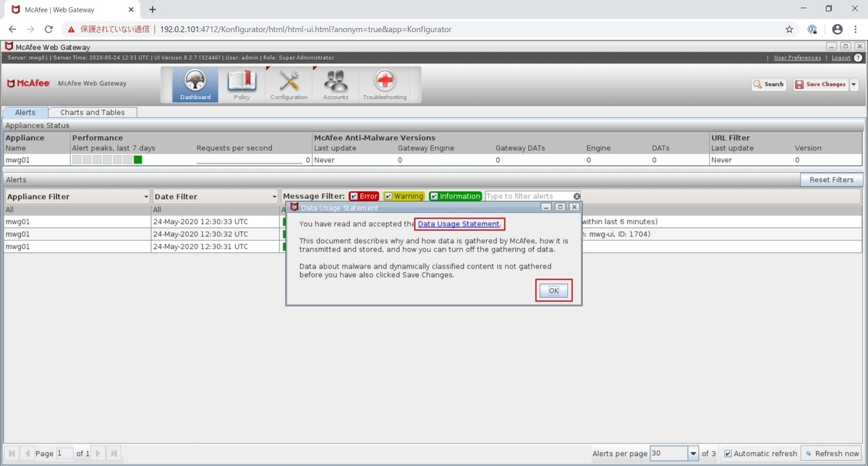Open the Accounts section
The height and width of the screenshot is (466, 868).
(336, 85)
